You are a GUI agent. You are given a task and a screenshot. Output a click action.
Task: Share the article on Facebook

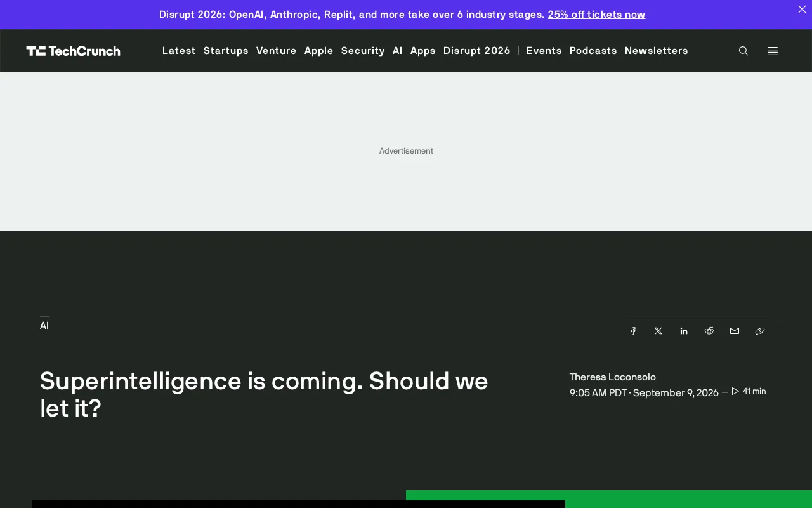[x=633, y=331]
